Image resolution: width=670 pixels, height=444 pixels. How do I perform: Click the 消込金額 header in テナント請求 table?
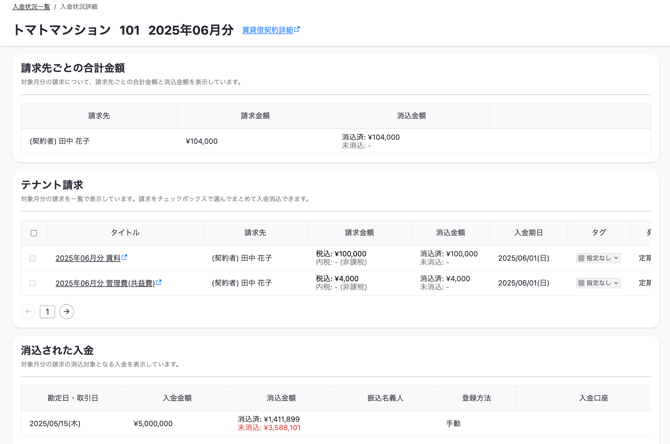pyautogui.click(x=450, y=232)
